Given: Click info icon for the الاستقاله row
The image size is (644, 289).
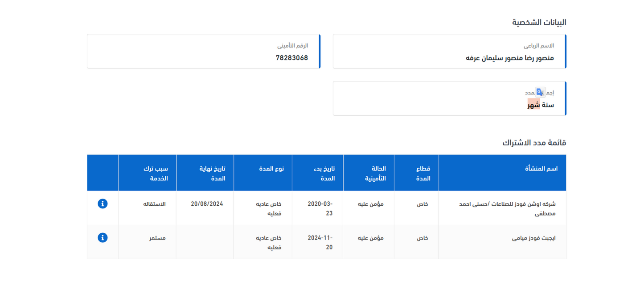Looking at the screenshot, I should (103, 204).
